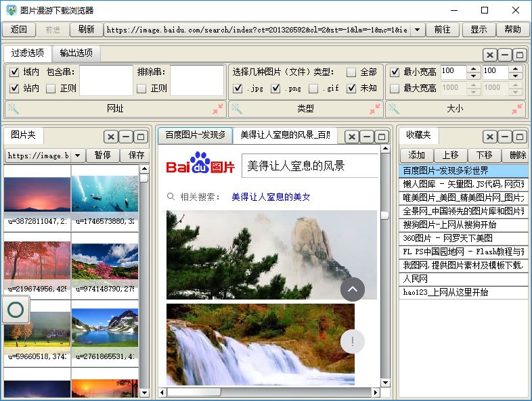Uncheck the 站内 checkbox

pyautogui.click(x=14, y=89)
